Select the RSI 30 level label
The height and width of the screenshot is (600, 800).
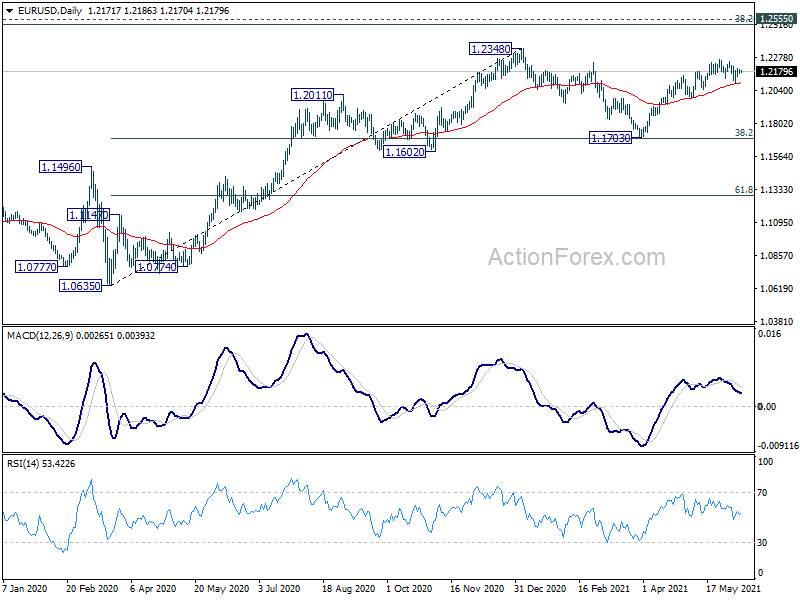[762, 543]
